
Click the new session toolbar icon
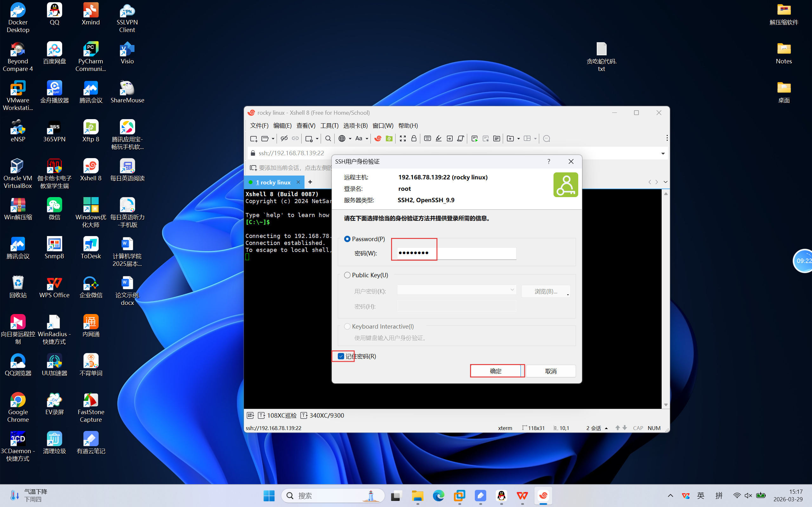pyautogui.click(x=254, y=138)
